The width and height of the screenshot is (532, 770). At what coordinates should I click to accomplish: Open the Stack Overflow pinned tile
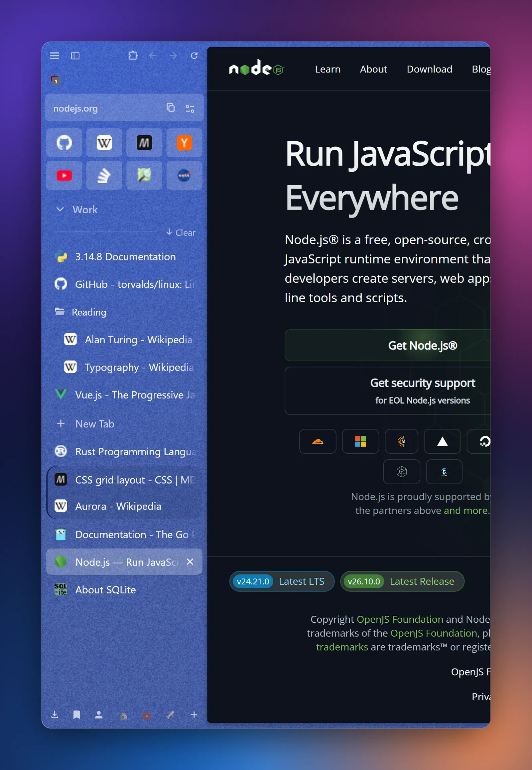click(x=104, y=175)
